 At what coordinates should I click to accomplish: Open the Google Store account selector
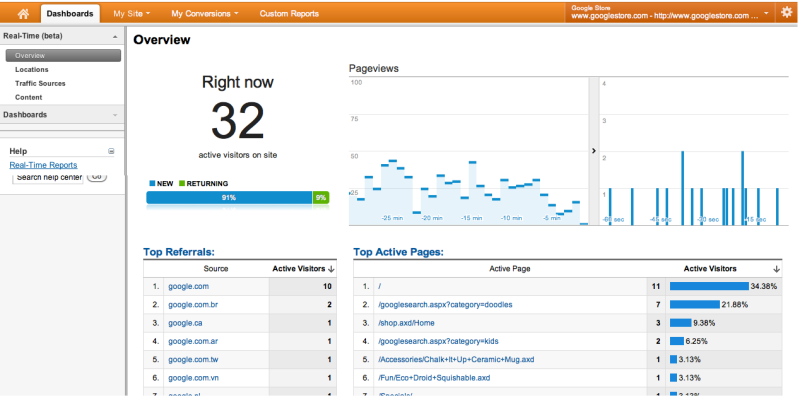tap(669, 13)
